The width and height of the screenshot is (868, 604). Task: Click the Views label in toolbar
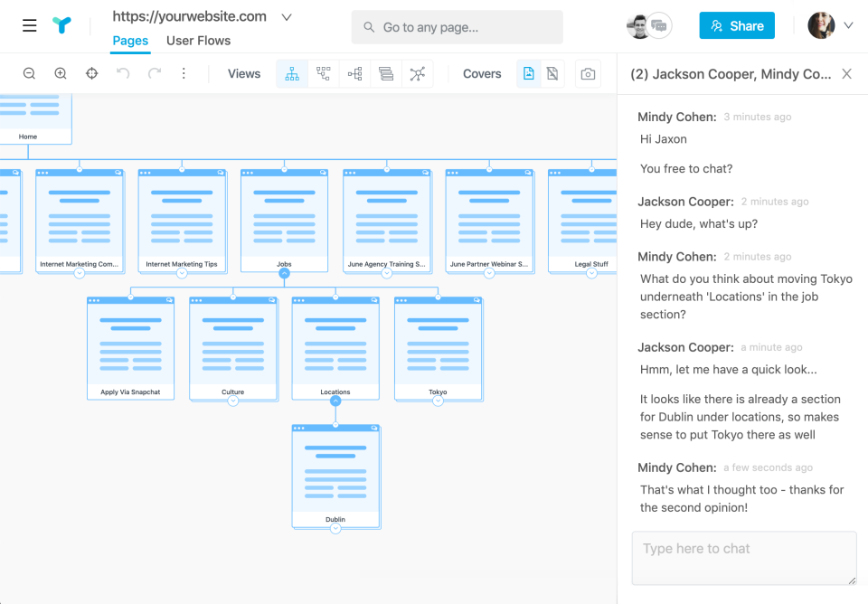coord(244,73)
